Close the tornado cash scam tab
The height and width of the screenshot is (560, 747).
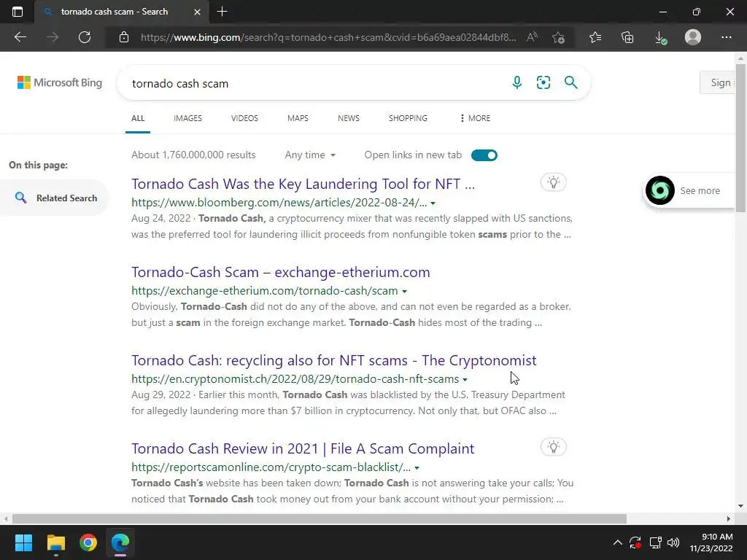(197, 12)
